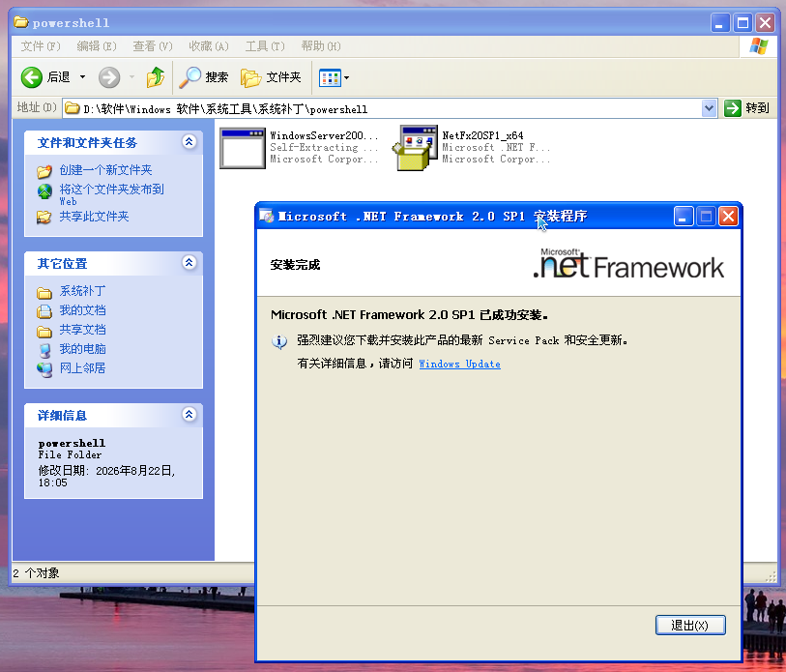Screen dimensions: 786x672
Task: Click the share folder icon
Action: tap(44, 218)
